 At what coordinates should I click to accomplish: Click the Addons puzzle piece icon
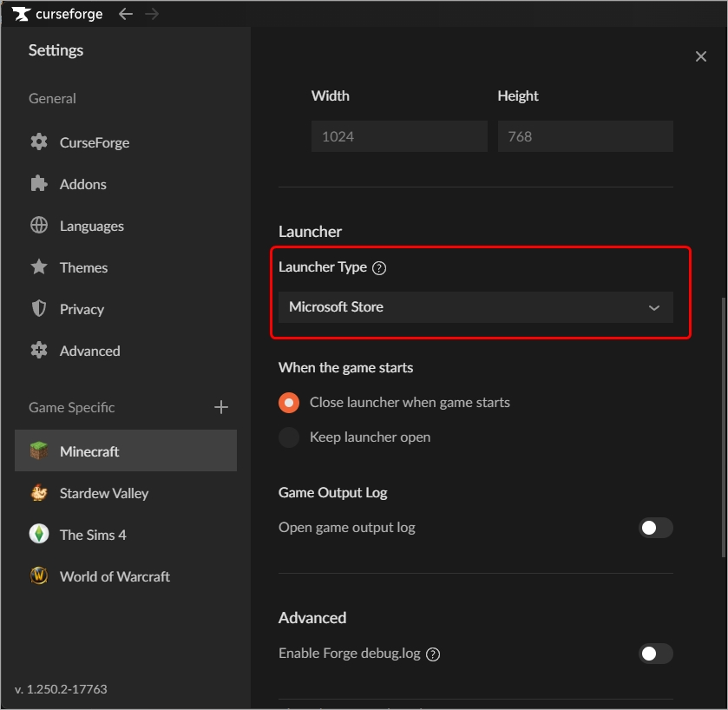click(x=39, y=184)
